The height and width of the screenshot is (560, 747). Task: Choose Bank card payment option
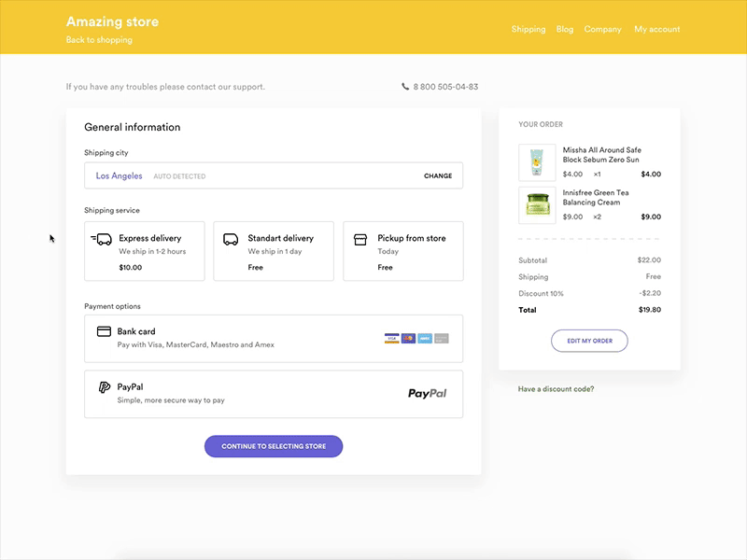point(274,339)
